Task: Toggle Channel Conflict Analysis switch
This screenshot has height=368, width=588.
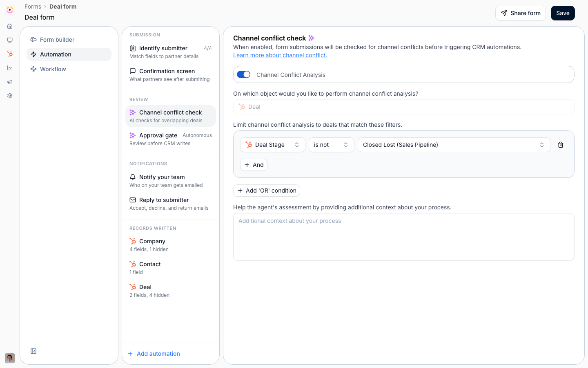Action: pyautogui.click(x=244, y=74)
